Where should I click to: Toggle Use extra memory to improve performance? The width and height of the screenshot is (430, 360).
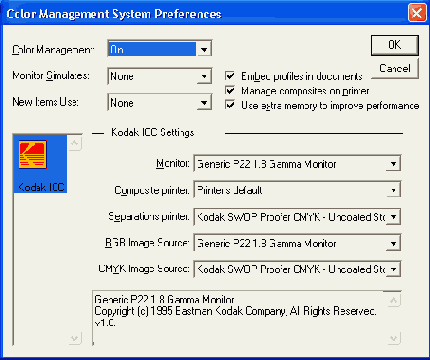[x=230, y=105]
